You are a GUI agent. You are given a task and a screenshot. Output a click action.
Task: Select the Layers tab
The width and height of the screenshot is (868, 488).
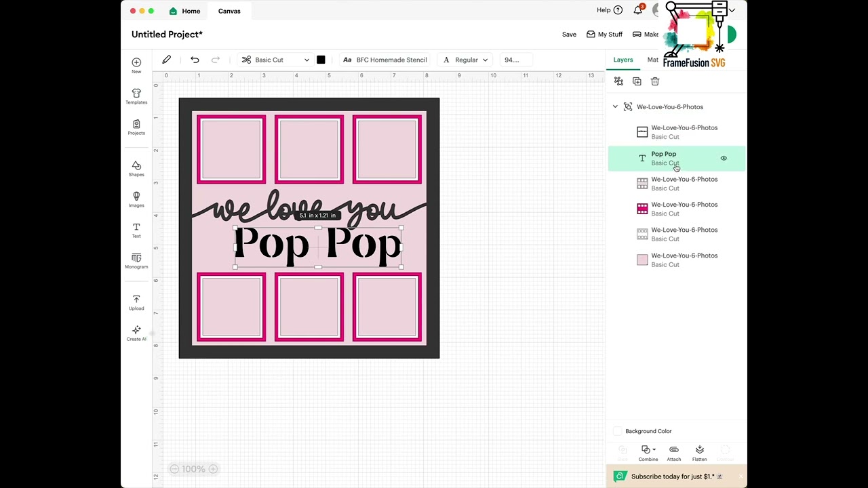[623, 60]
